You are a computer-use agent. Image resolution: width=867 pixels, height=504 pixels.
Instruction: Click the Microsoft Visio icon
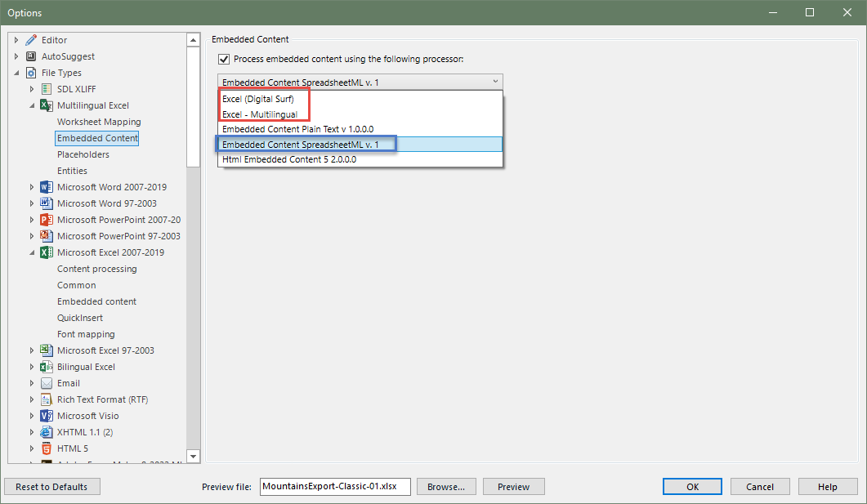(47, 416)
